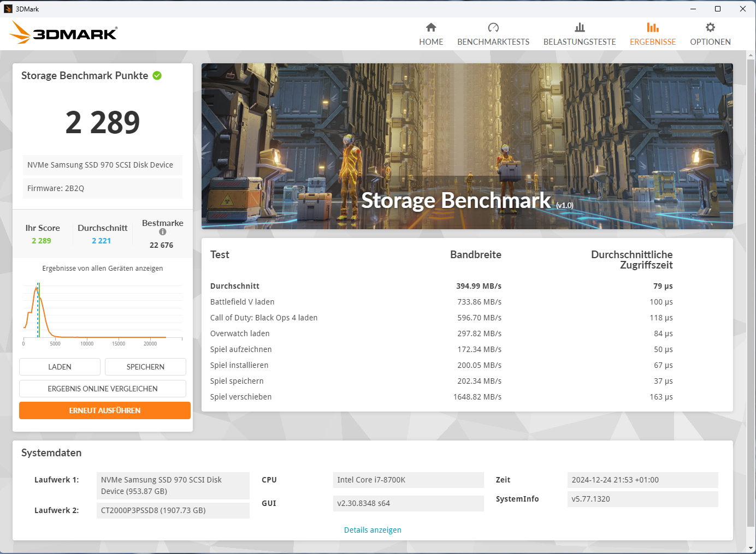This screenshot has width=756, height=554.
Task: Open BELASTUNGSTESTE tab
Action: tap(580, 34)
